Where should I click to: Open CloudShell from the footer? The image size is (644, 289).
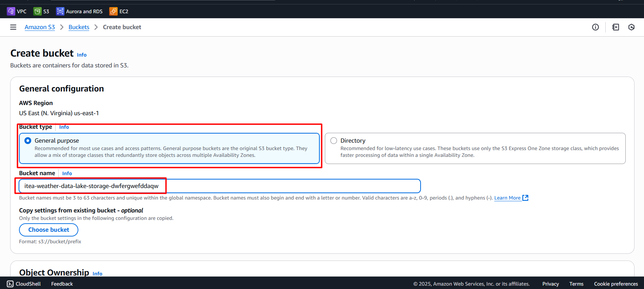click(x=24, y=284)
